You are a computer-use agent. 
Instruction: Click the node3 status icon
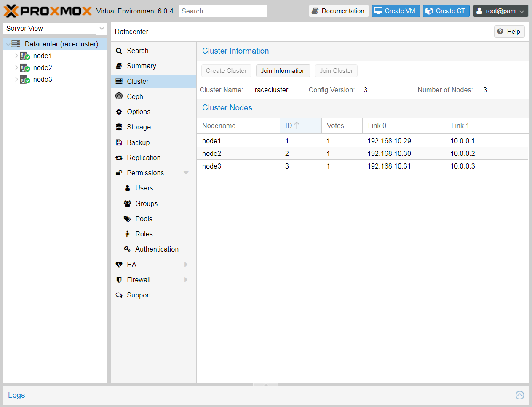point(25,80)
